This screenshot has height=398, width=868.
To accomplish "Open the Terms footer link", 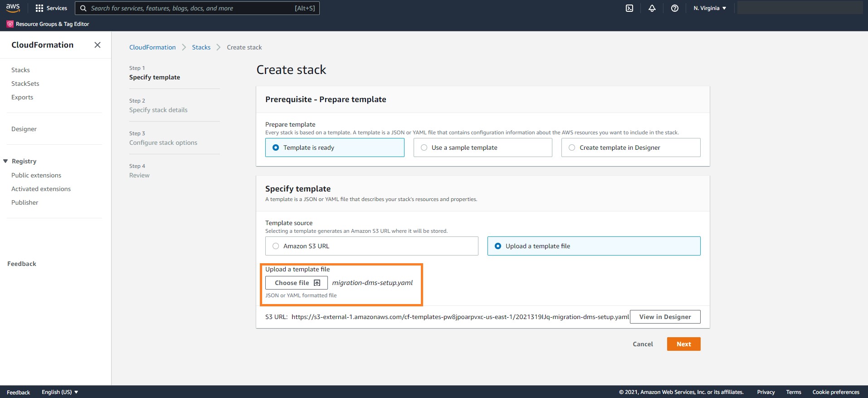I will click(794, 392).
